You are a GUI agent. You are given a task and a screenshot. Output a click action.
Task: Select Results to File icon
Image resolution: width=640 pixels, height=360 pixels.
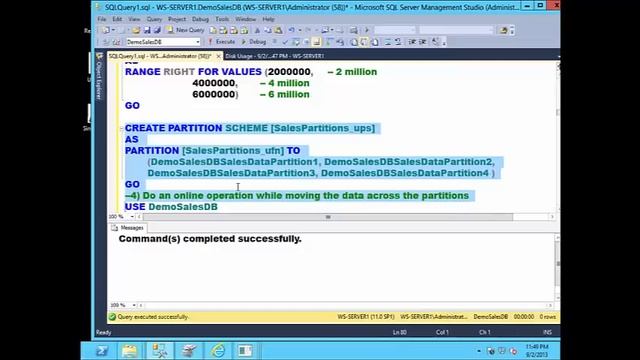coord(375,42)
